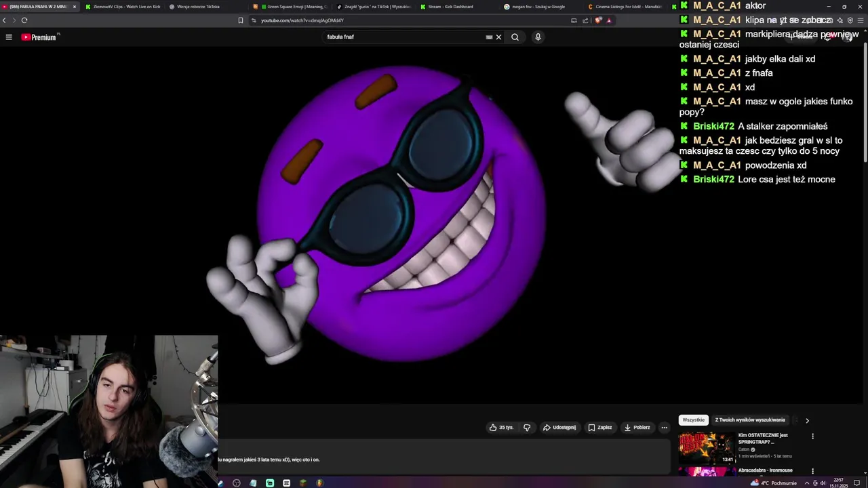This screenshot has width=868, height=488.
Task: Click the video description text box
Action: (444, 457)
